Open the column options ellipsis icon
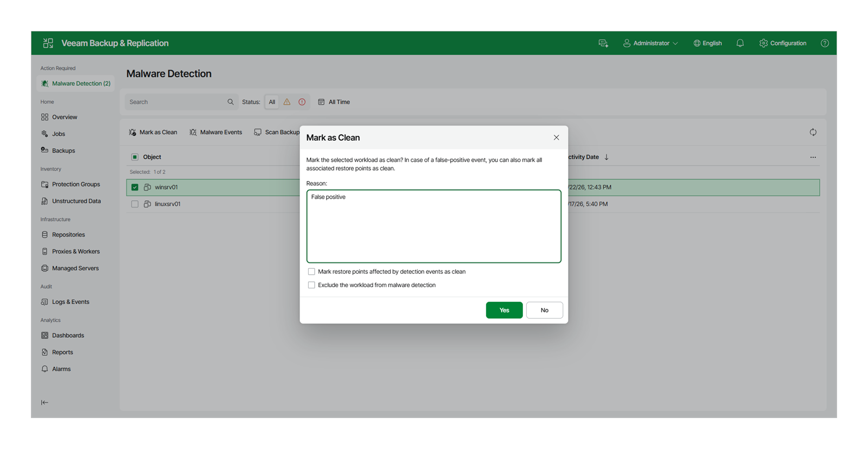Image resolution: width=868 pixels, height=449 pixels. click(813, 157)
